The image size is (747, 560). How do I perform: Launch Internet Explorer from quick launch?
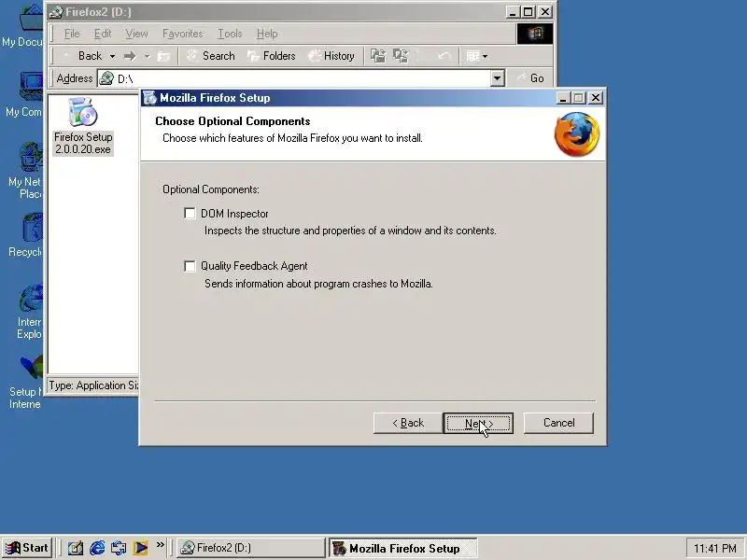[x=97, y=548]
